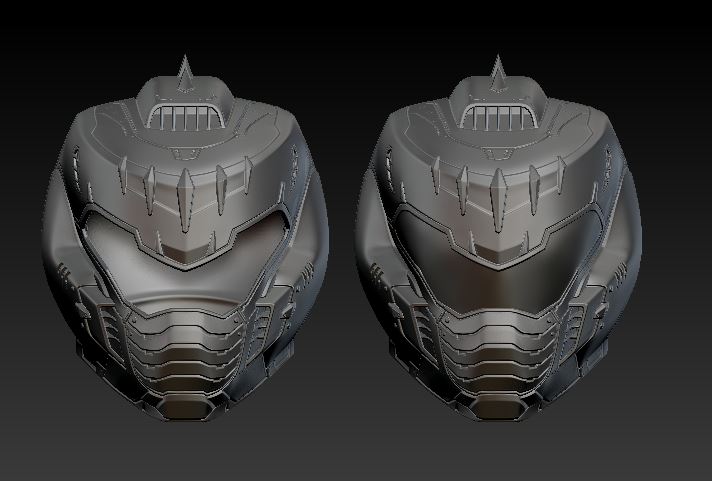Select the right helmet with dark visor
This screenshot has width=712, height=481.
[x=499, y=239]
